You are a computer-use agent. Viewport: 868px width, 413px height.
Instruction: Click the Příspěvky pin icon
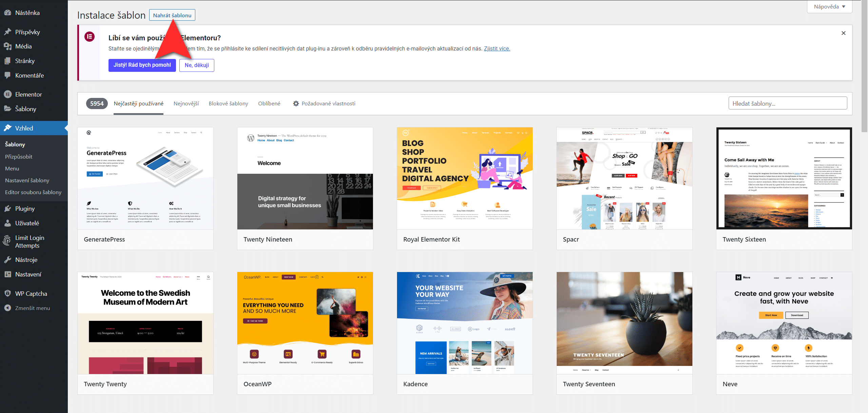tap(7, 32)
